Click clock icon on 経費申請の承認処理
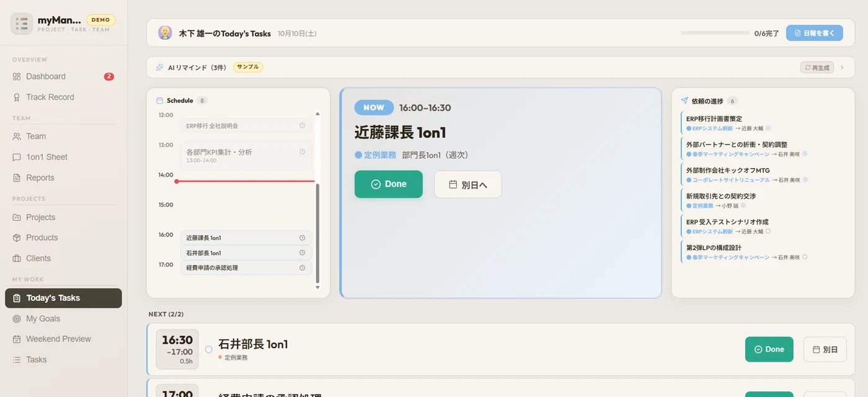Viewport: 868px width, 397px height. [302, 267]
